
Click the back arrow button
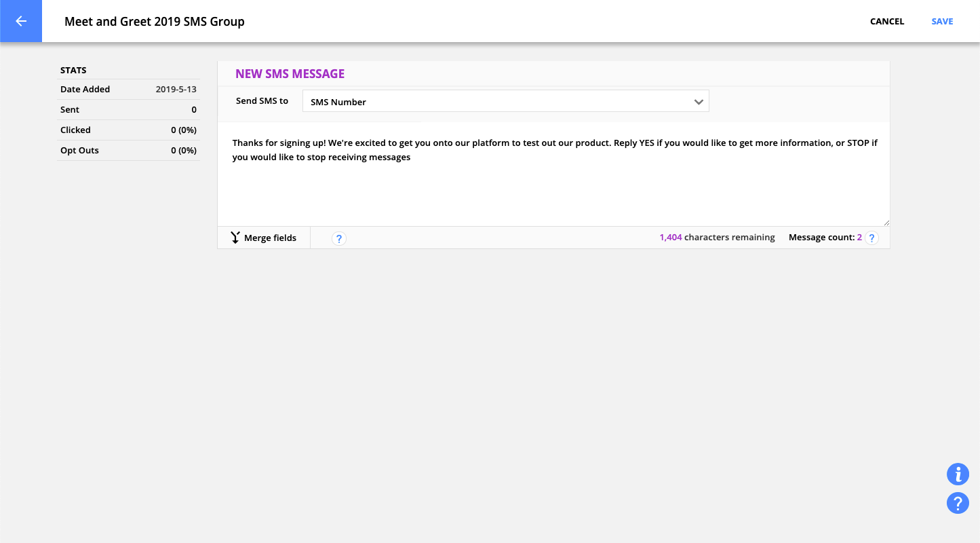(x=21, y=21)
